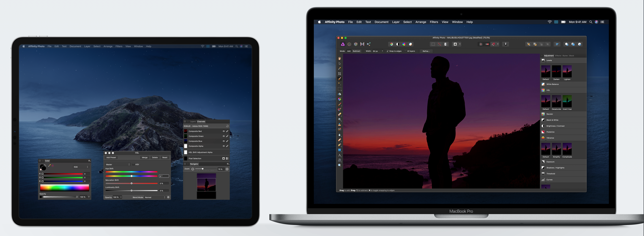Open the Master channel dropdown
644x236 pixels.
click(118, 165)
